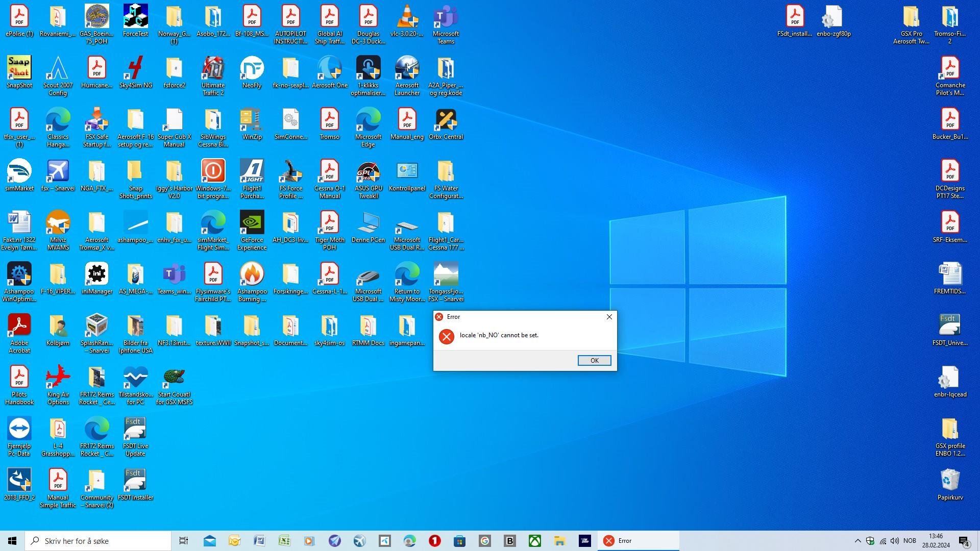Select the Adobe Acrobat shortcut
This screenshot has width=980, height=551.
coord(19,334)
